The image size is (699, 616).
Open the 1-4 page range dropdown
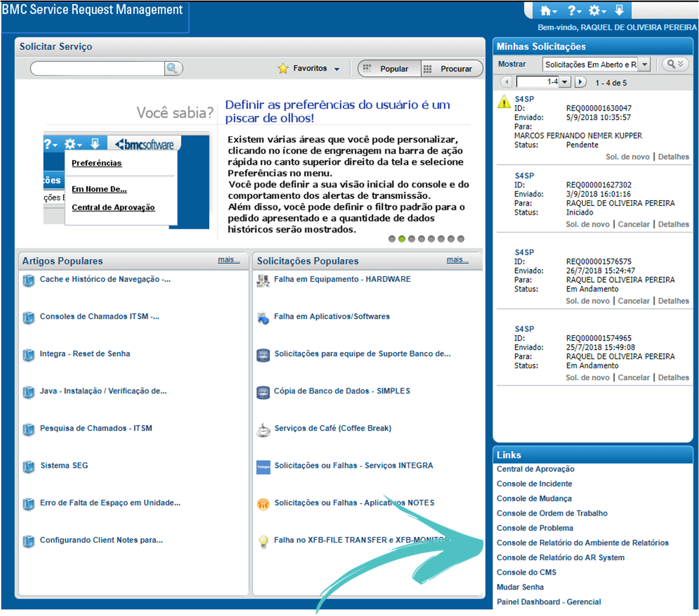(565, 82)
